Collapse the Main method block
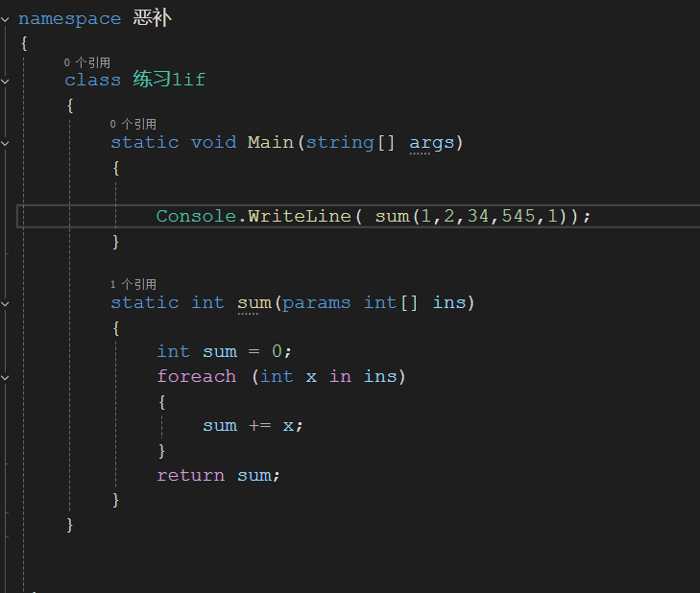This screenshot has width=700, height=593. point(5,143)
